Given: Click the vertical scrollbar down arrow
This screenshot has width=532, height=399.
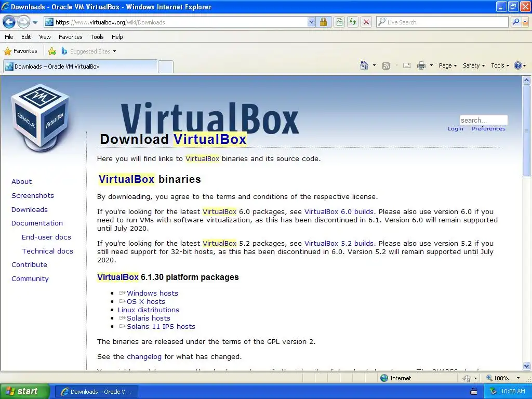Looking at the screenshot, I should tap(527, 366).
